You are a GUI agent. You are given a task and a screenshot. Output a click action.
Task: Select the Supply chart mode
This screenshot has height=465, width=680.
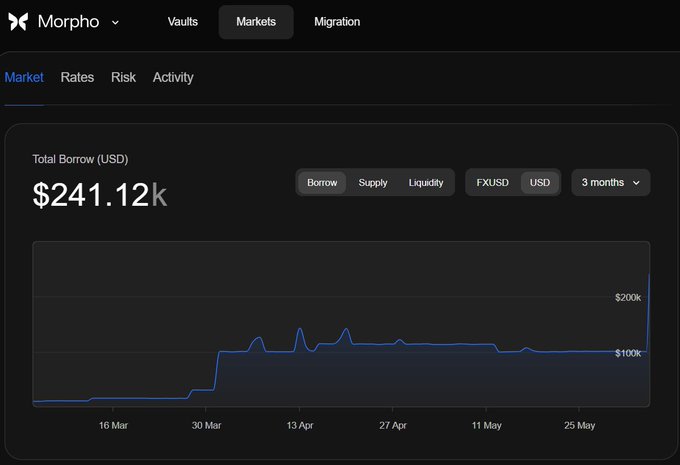[x=373, y=183]
